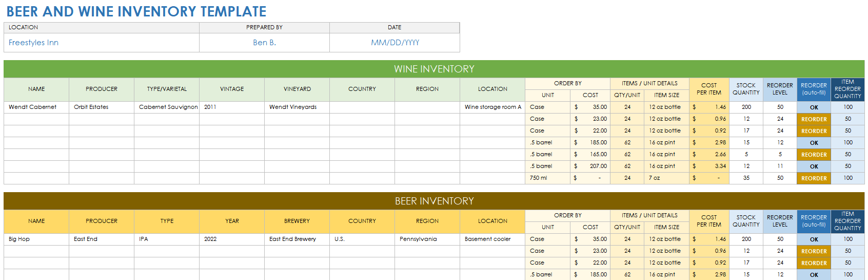Select wine table STOCK QUANTITY header
868x280 pixels.
coord(746,89)
